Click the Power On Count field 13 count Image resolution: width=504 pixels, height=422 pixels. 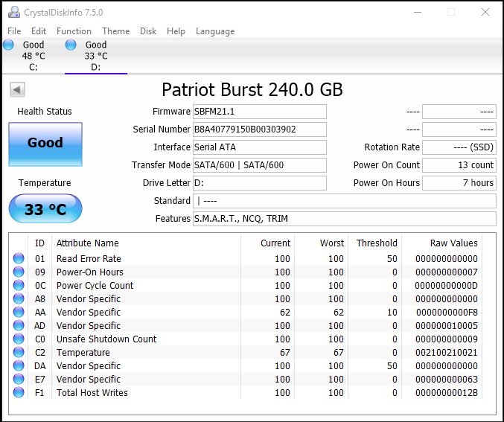tap(459, 165)
